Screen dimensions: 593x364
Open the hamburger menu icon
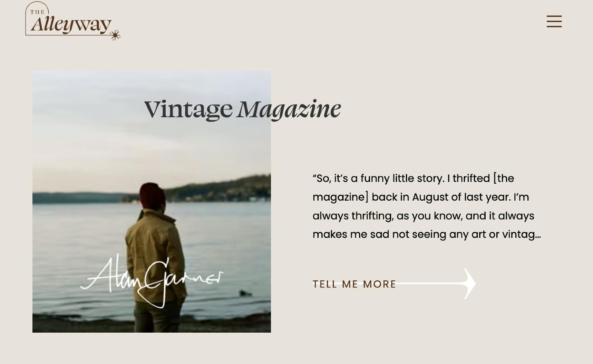[x=554, y=21]
